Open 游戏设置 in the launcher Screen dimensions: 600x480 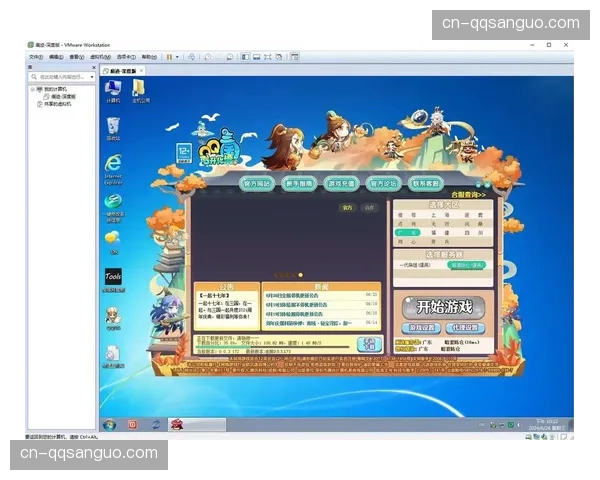coord(422,328)
